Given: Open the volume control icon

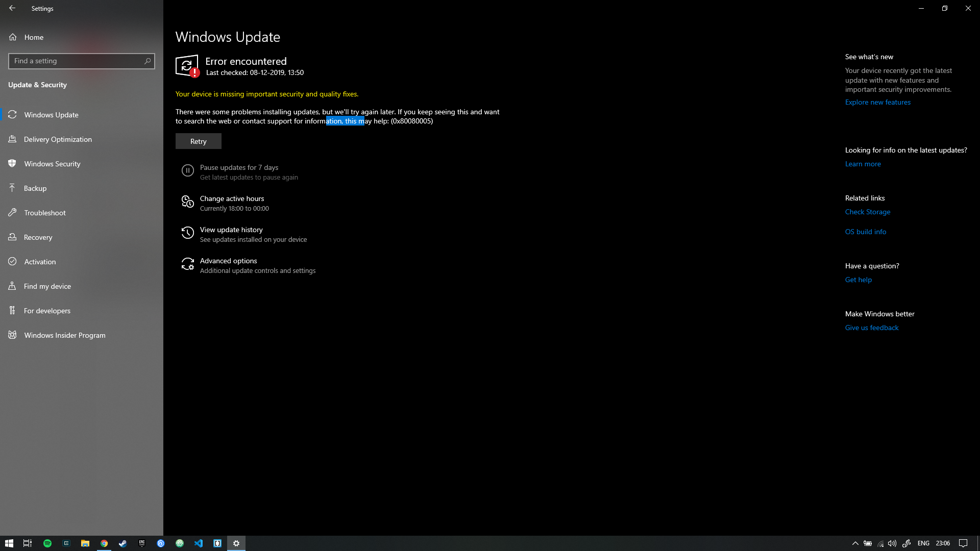Looking at the screenshot, I should point(892,543).
